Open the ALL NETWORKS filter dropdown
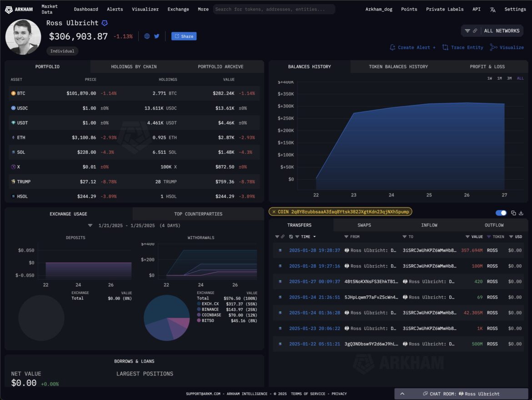Image resolution: width=532 pixels, height=400 pixels. pyautogui.click(x=492, y=31)
